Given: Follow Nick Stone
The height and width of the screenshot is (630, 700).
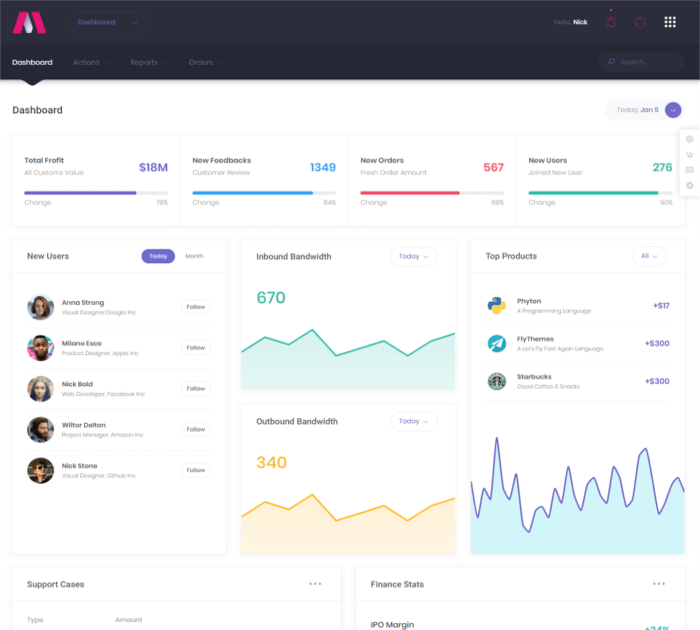Looking at the screenshot, I should click(x=196, y=470).
